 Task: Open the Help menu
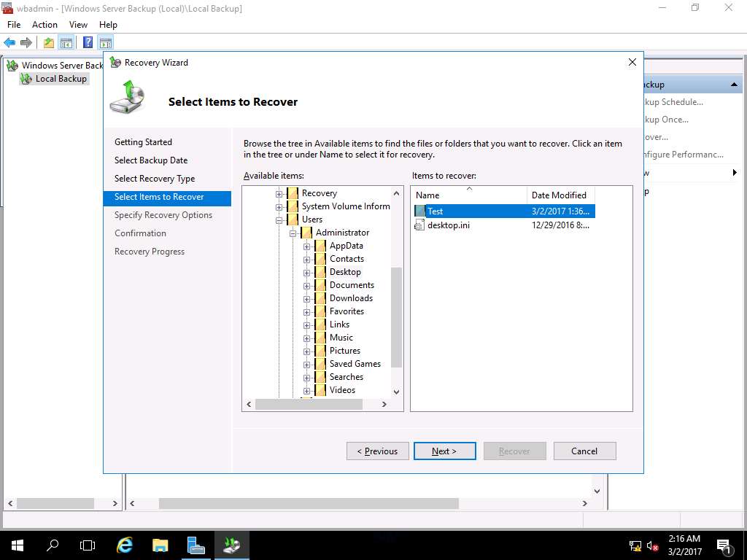(x=108, y=25)
